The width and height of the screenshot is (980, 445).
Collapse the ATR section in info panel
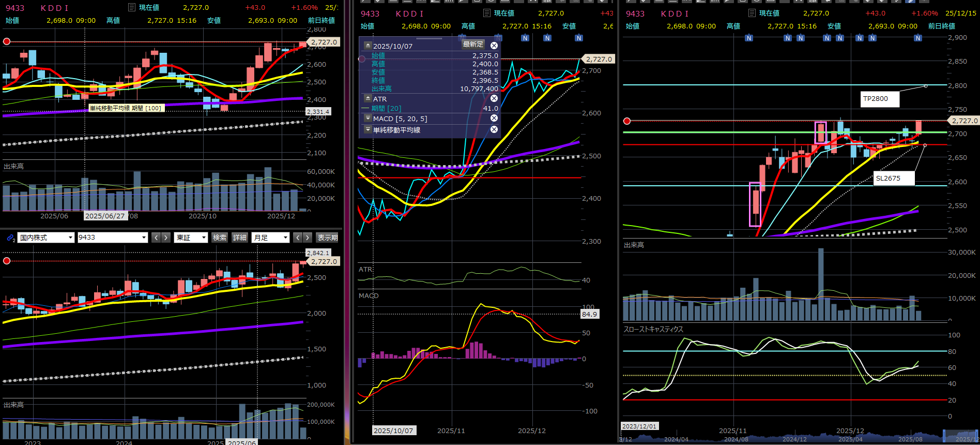(367, 99)
